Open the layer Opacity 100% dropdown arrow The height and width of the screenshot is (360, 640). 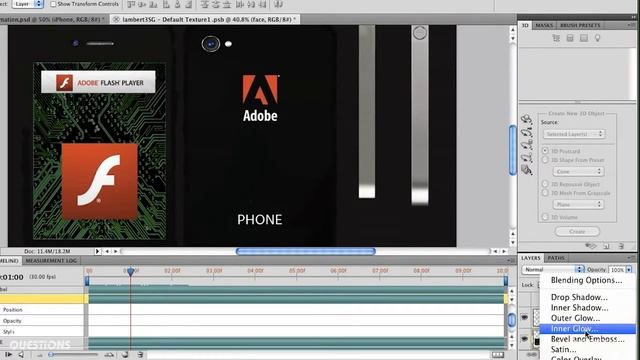(629, 270)
